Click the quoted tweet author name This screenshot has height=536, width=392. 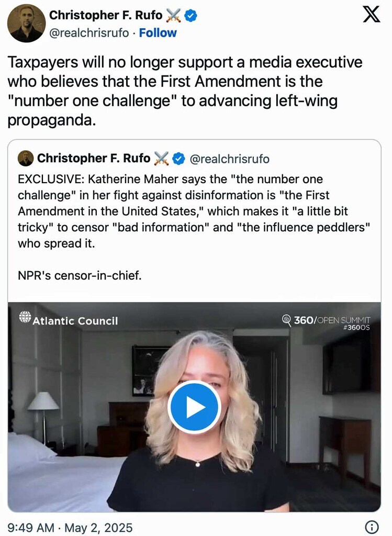[x=93, y=158]
